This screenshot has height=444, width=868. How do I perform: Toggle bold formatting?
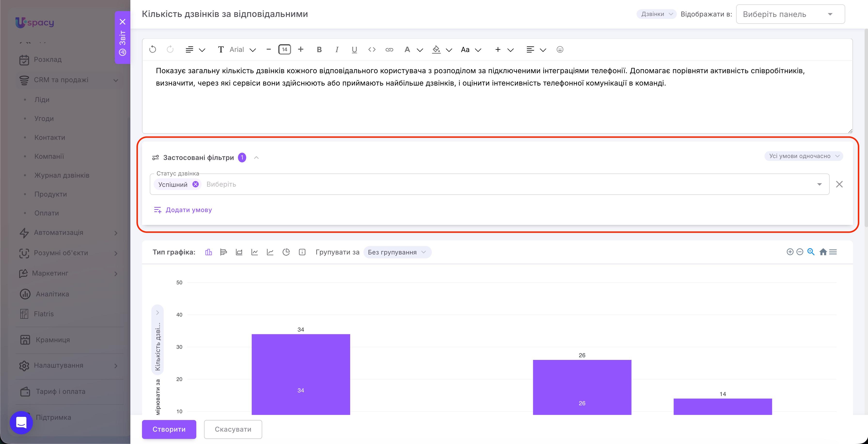319,49
